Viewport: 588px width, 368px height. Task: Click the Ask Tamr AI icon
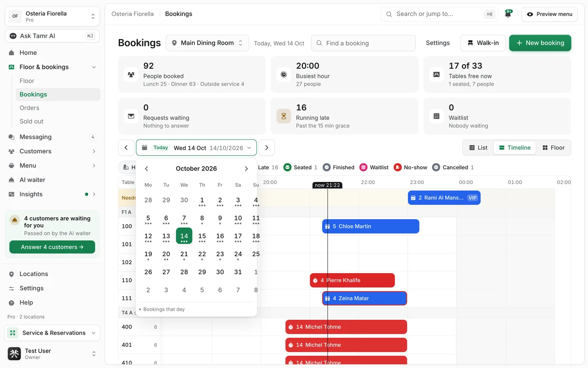point(13,36)
